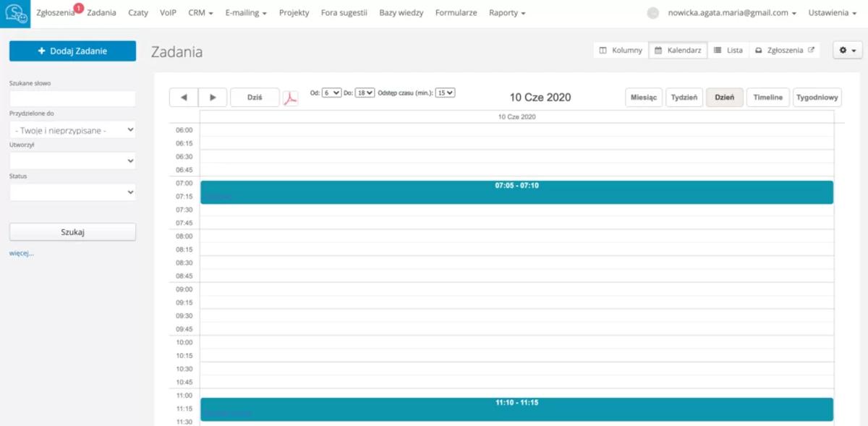The image size is (868, 426).
Task: Open the Projekty menu item
Action: point(294,13)
